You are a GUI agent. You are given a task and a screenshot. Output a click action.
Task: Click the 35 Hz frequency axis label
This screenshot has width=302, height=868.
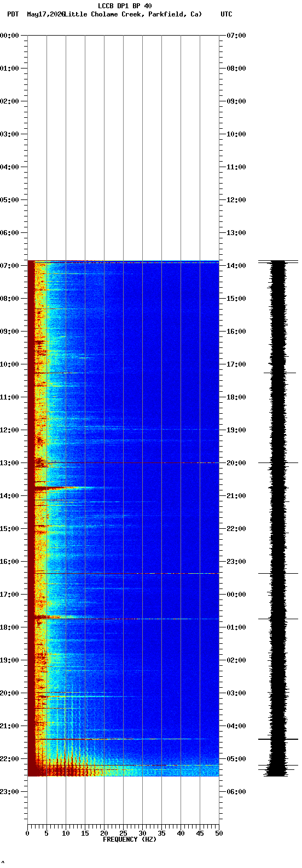(161, 833)
